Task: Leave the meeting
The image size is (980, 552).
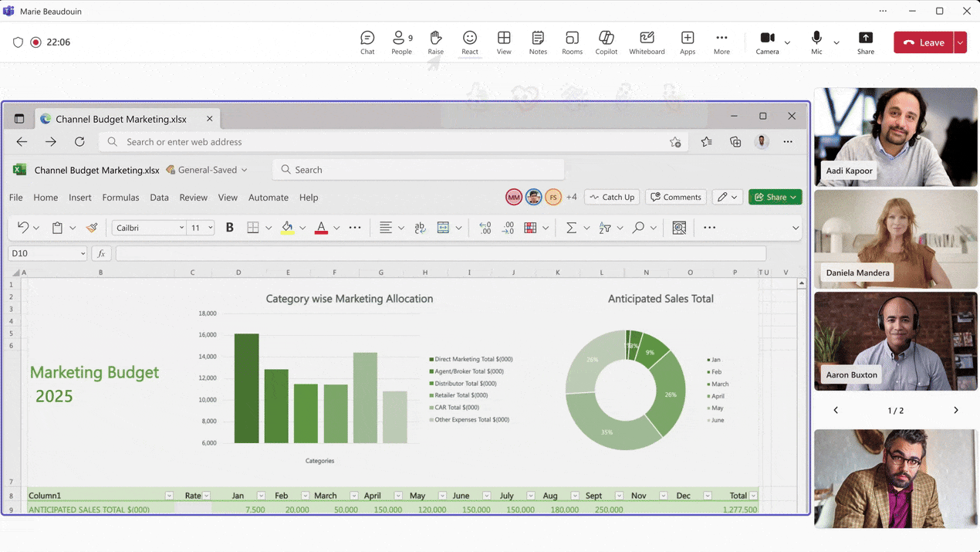Action: 924,42
